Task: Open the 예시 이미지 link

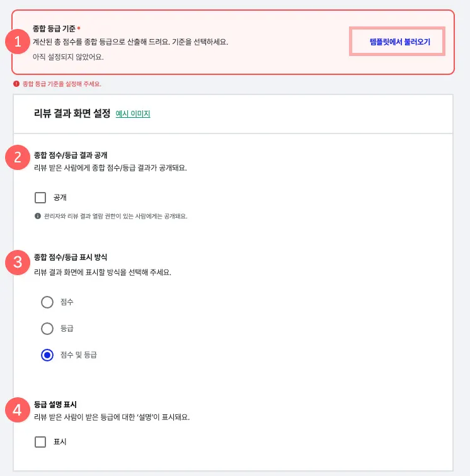Action: pyautogui.click(x=133, y=113)
